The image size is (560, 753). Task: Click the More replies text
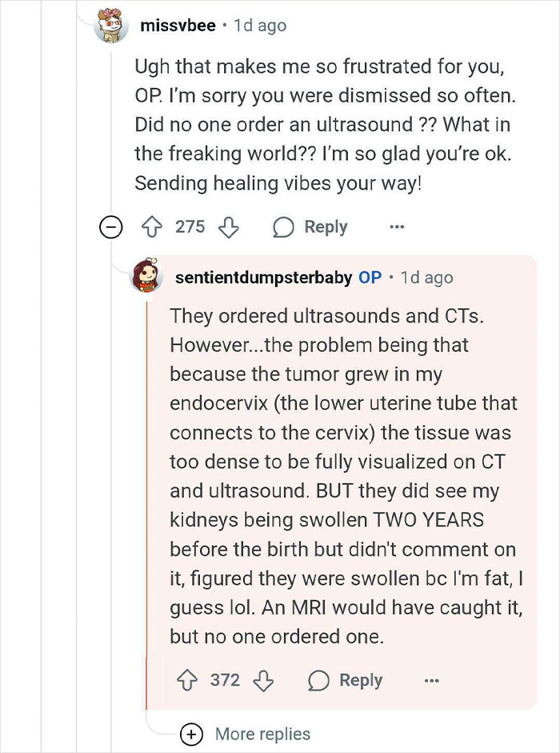262,733
